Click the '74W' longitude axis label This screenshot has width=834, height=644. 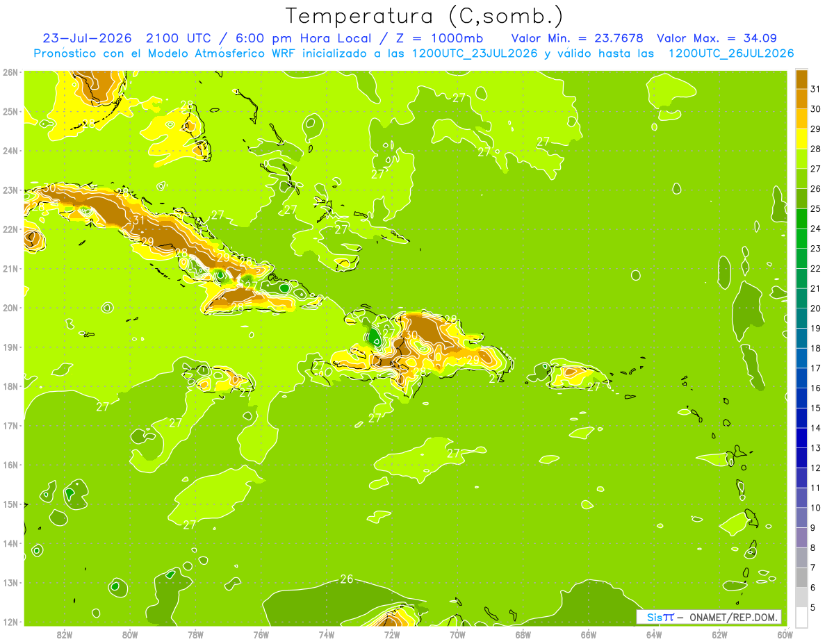click(x=326, y=634)
